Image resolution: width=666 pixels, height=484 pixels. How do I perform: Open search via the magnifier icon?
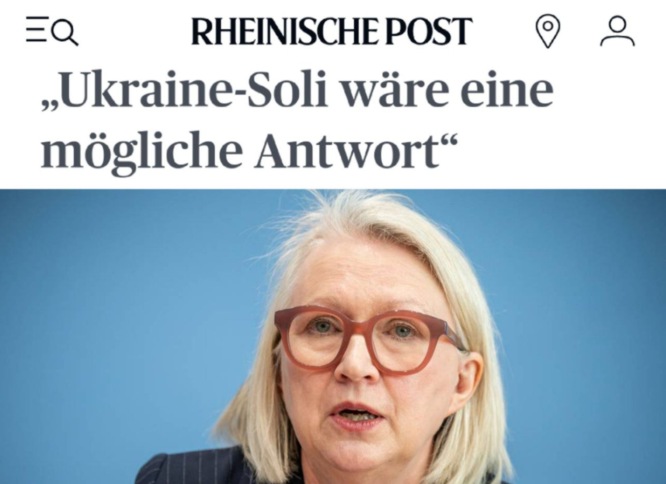pyautogui.click(x=66, y=32)
